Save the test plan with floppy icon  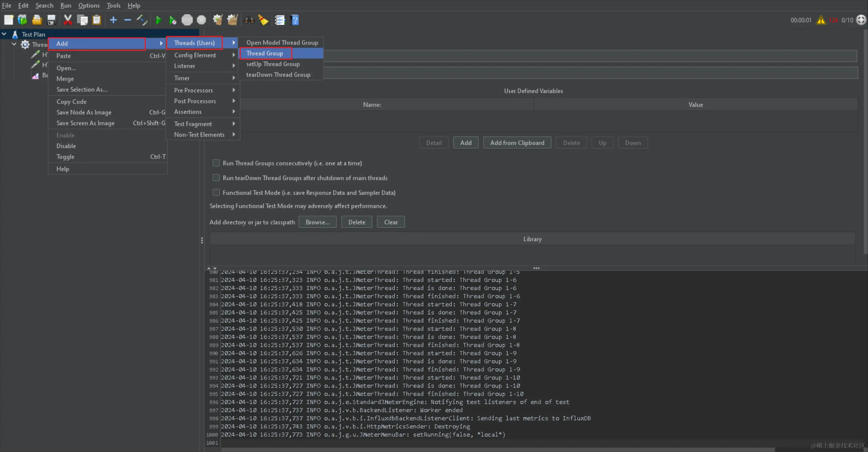tap(51, 20)
